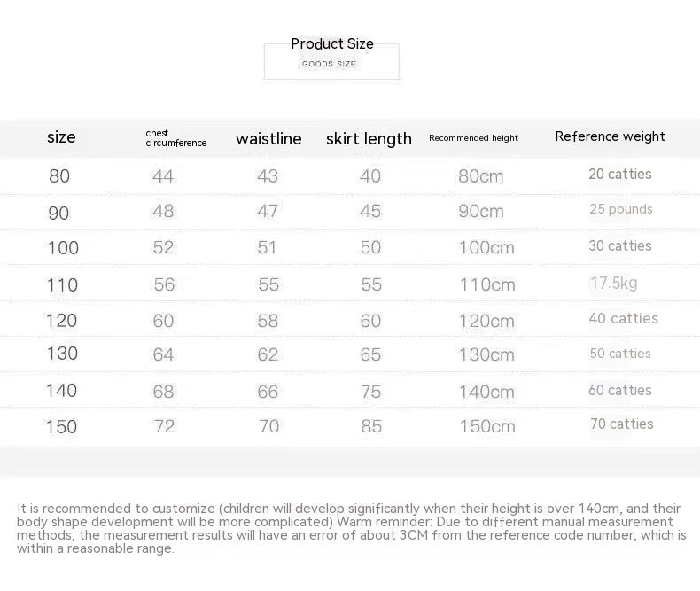Click the 140cm recommended height cell

coord(486,392)
